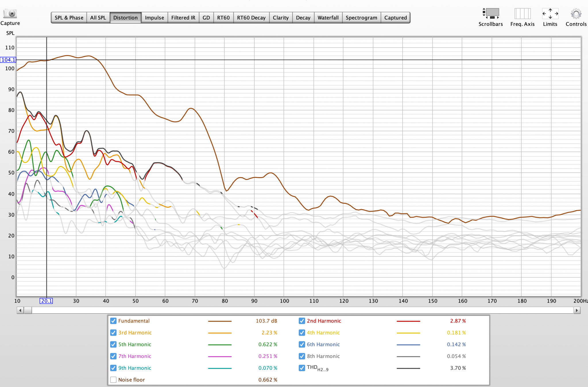Click the 7th Harmonic magenta line swatch

[220, 357]
